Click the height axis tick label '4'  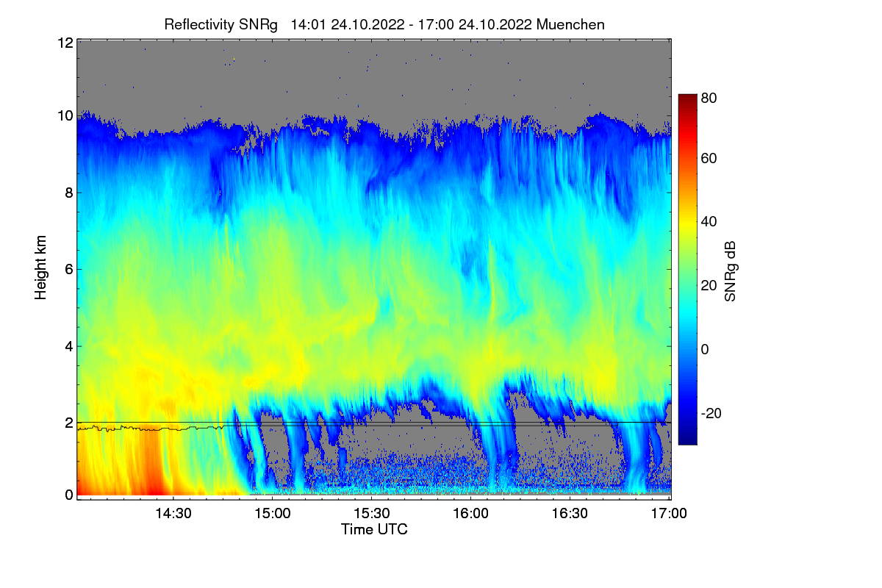coord(68,345)
